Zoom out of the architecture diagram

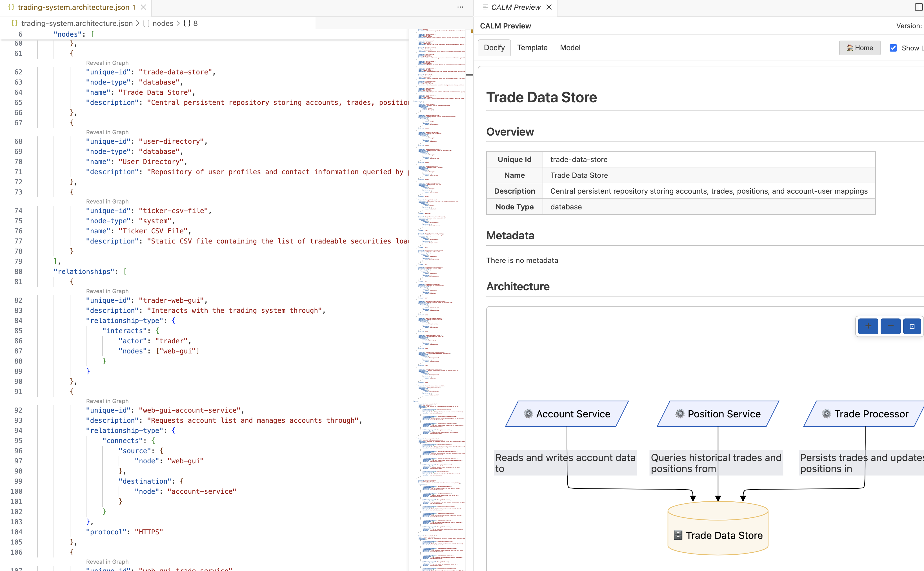(890, 326)
